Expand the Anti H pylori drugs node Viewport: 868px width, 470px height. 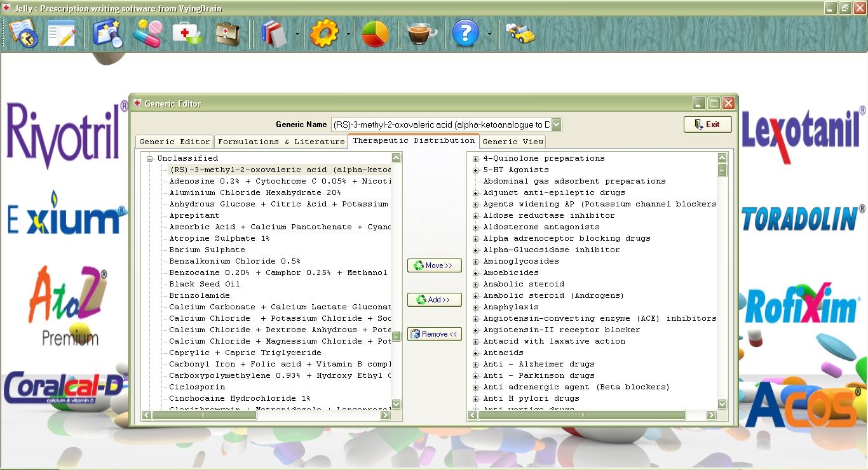click(x=475, y=399)
